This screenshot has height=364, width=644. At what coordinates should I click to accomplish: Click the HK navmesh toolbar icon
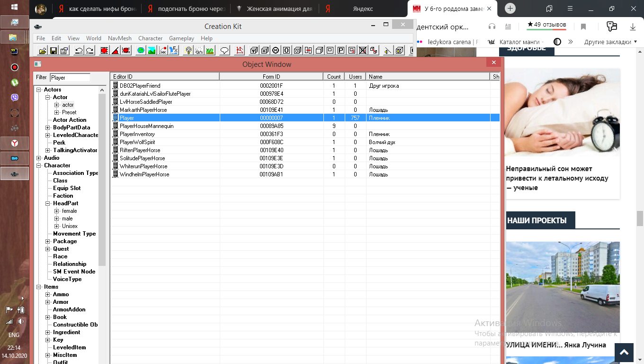coord(162,50)
